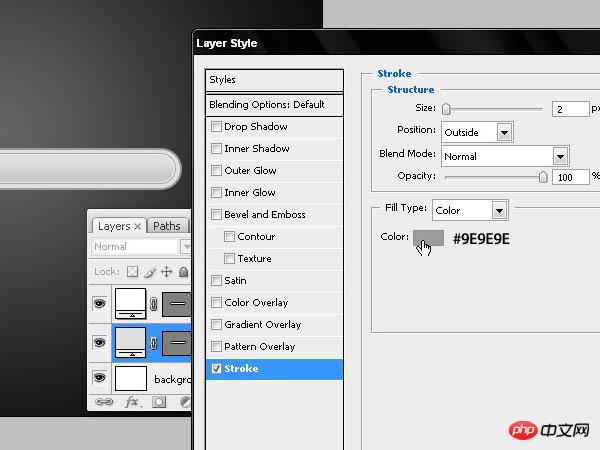
Task: Chain link icon of top shape layer
Action: 153,304
